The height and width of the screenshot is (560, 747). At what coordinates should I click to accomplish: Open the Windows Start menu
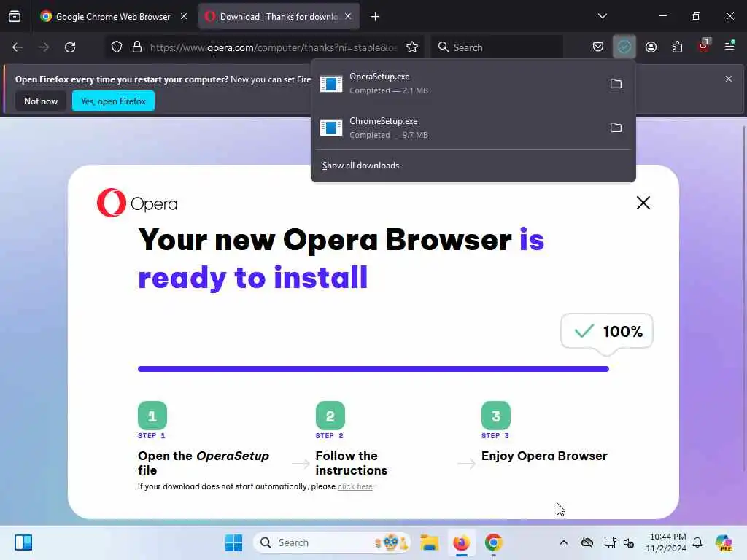click(x=233, y=542)
